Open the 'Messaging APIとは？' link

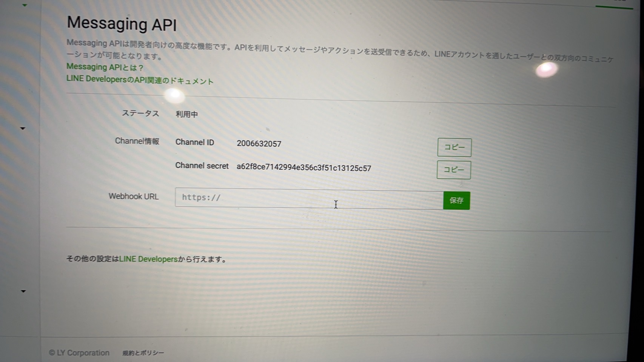coord(105,67)
